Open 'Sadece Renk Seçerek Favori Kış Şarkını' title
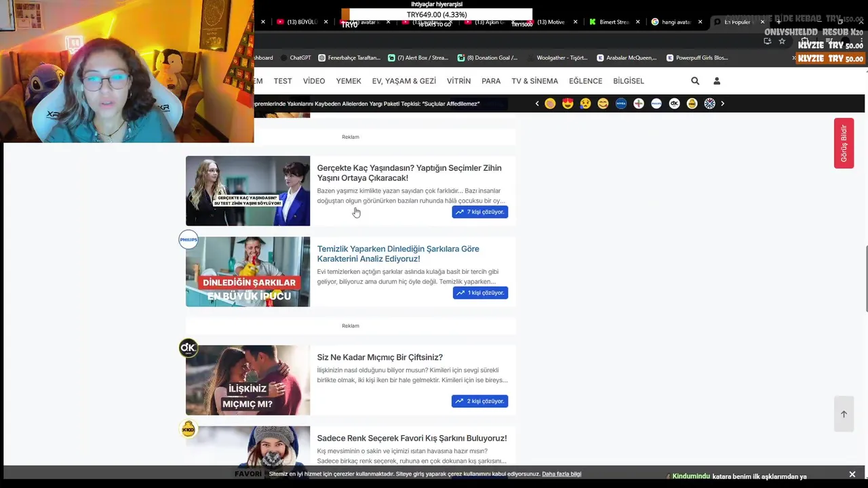The image size is (868, 488). 412,438
